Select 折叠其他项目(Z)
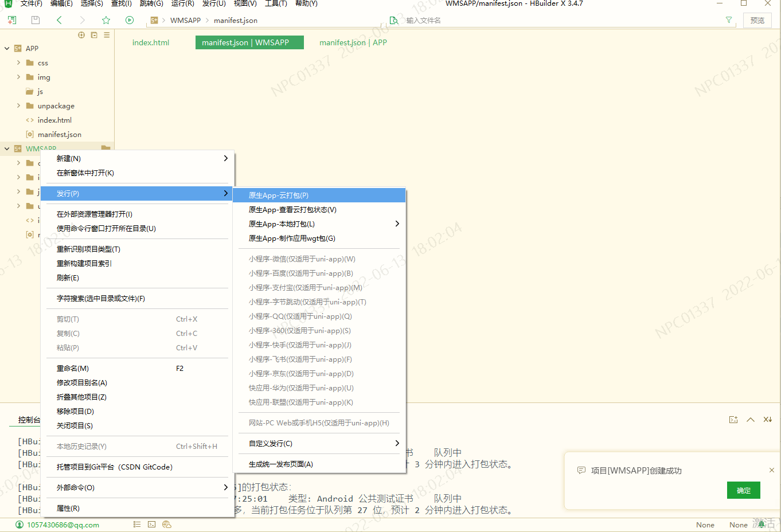Screen dimensions: 781x532 click(x=138, y=397)
